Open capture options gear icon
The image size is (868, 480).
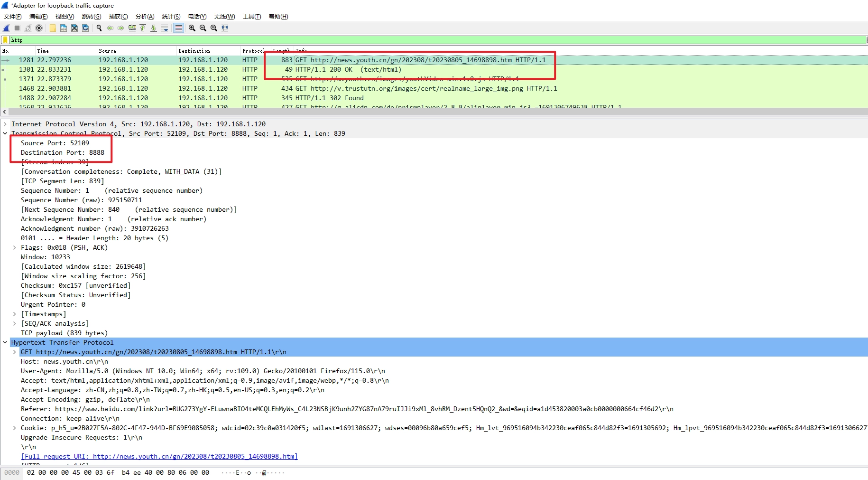click(39, 28)
